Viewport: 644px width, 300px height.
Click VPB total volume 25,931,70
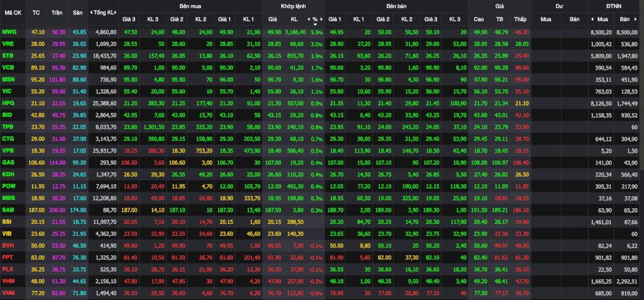[x=106, y=150]
